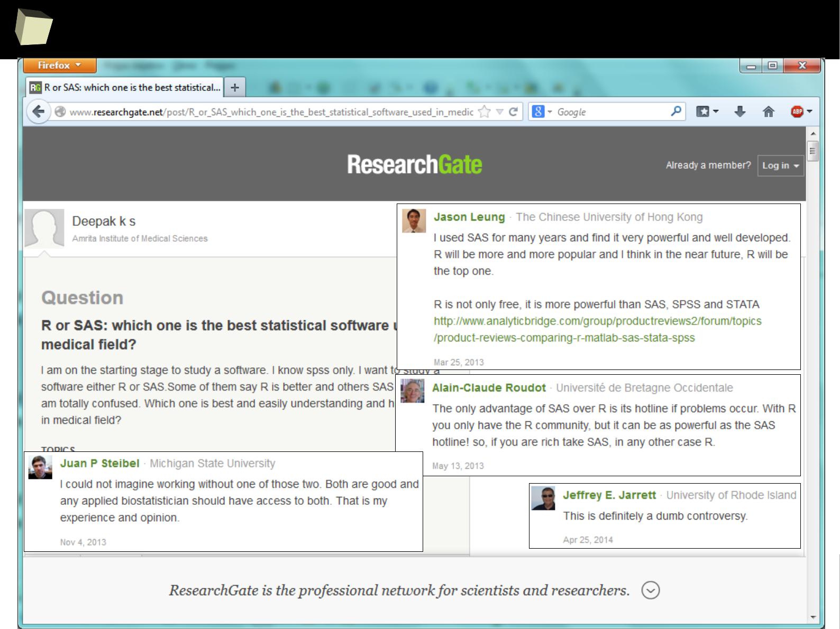
Task: Bookmark this page with the star icon
Action: coord(484,112)
